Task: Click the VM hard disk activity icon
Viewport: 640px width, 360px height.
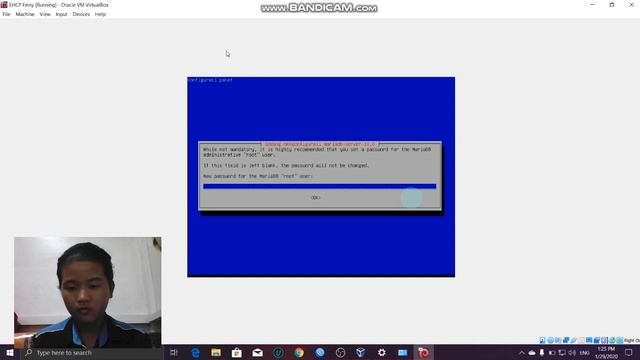Action: (x=542, y=340)
